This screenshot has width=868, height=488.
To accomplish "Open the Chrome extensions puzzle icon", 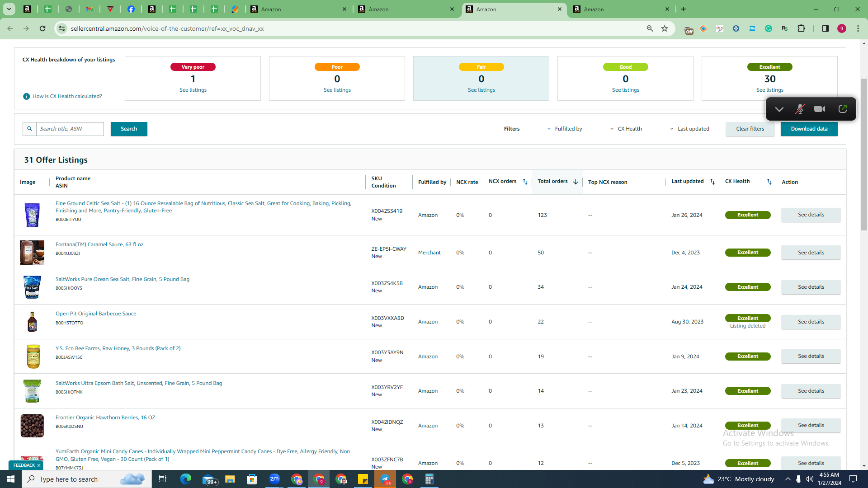I will [x=801, y=28].
